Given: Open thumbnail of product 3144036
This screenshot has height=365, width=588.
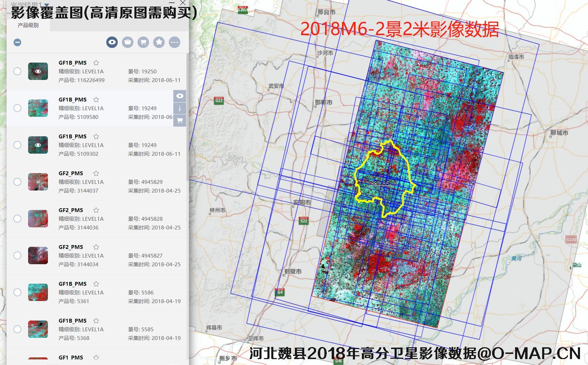Looking at the screenshot, I should [x=38, y=219].
